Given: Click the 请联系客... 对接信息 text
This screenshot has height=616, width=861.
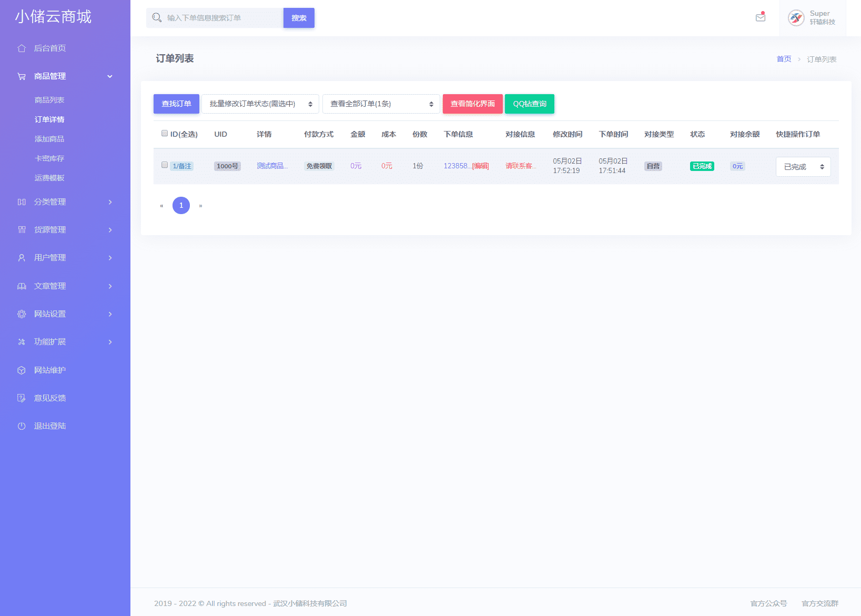Looking at the screenshot, I should [x=521, y=166].
